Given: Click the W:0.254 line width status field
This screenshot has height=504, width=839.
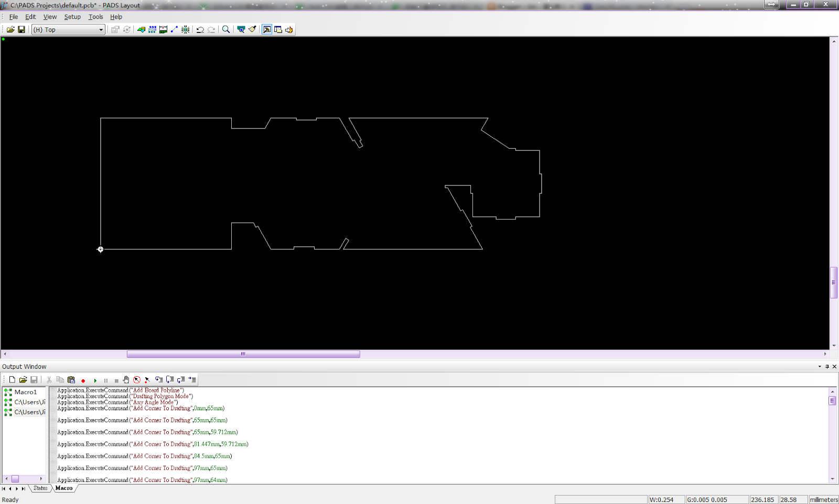Looking at the screenshot, I should (x=666, y=500).
